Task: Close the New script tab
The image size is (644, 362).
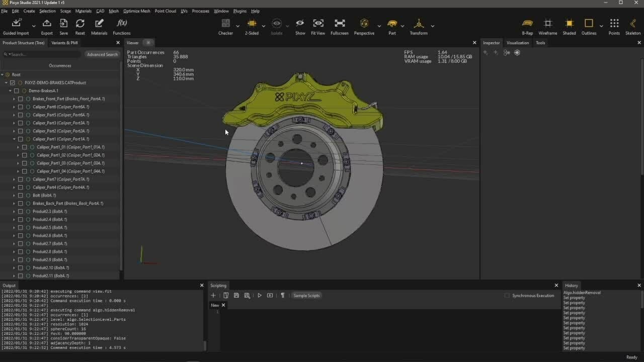Action: pyautogui.click(x=223, y=305)
